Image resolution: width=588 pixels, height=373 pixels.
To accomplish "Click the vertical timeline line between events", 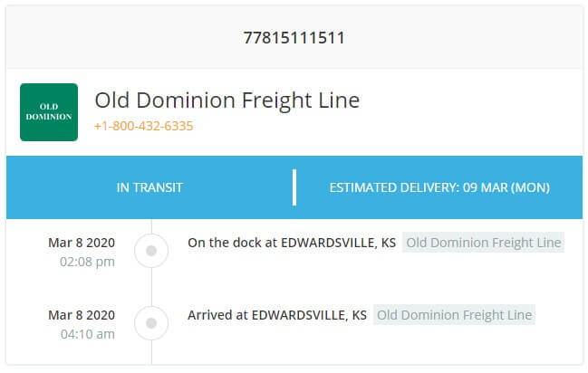I will (151, 287).
